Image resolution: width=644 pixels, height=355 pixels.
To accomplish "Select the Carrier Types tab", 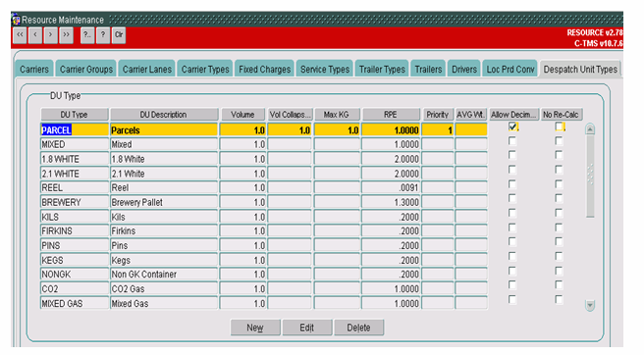I will click(x=205, y=69).
